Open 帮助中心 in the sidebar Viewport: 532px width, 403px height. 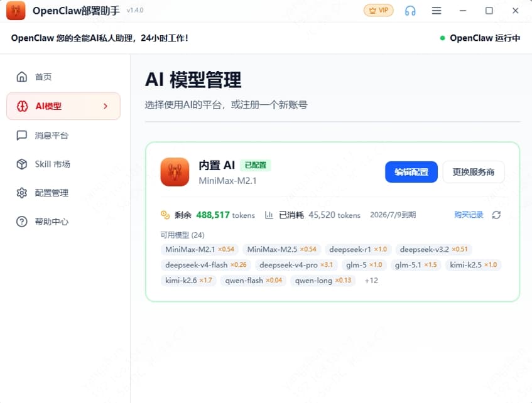(63, 222)
